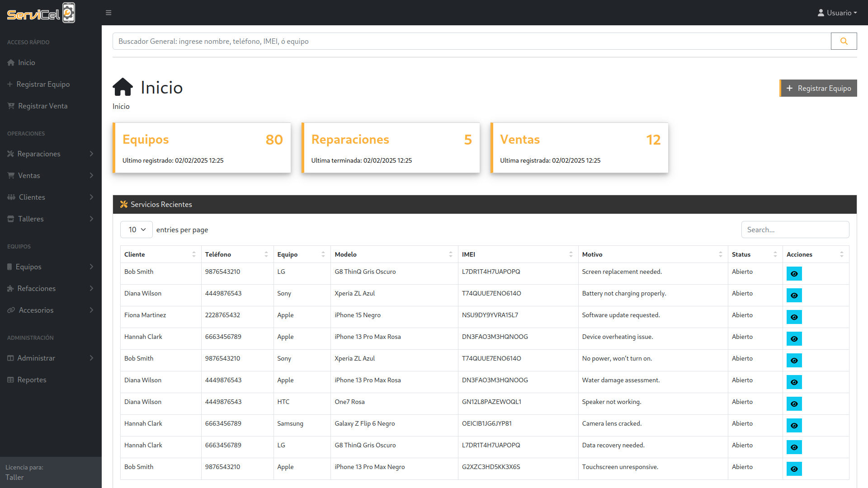Click the Accesorios link icon in sidebar

pyautogui.click(x=11, y=310)
